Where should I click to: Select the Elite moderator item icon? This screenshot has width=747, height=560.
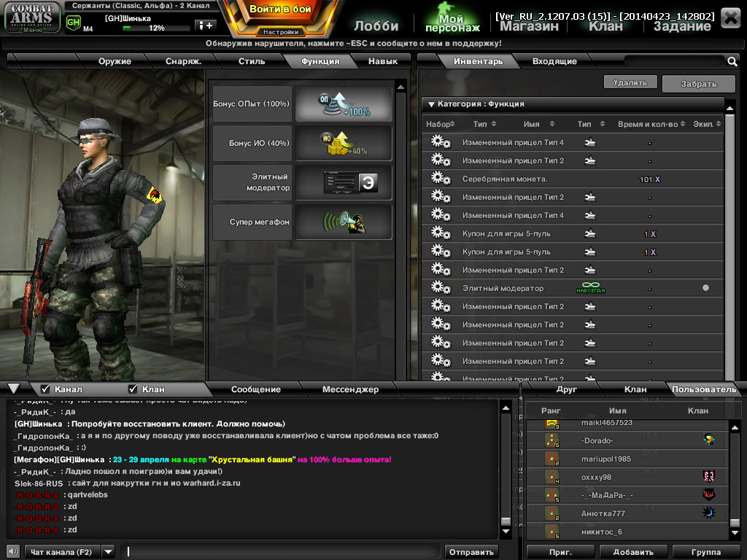coord(344,182)
